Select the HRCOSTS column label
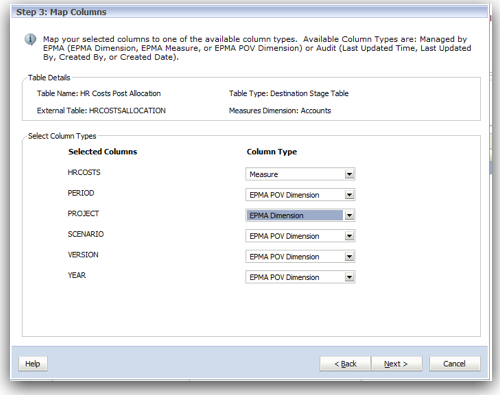Screen dimensions: 500x395 [x=84, y=172]
